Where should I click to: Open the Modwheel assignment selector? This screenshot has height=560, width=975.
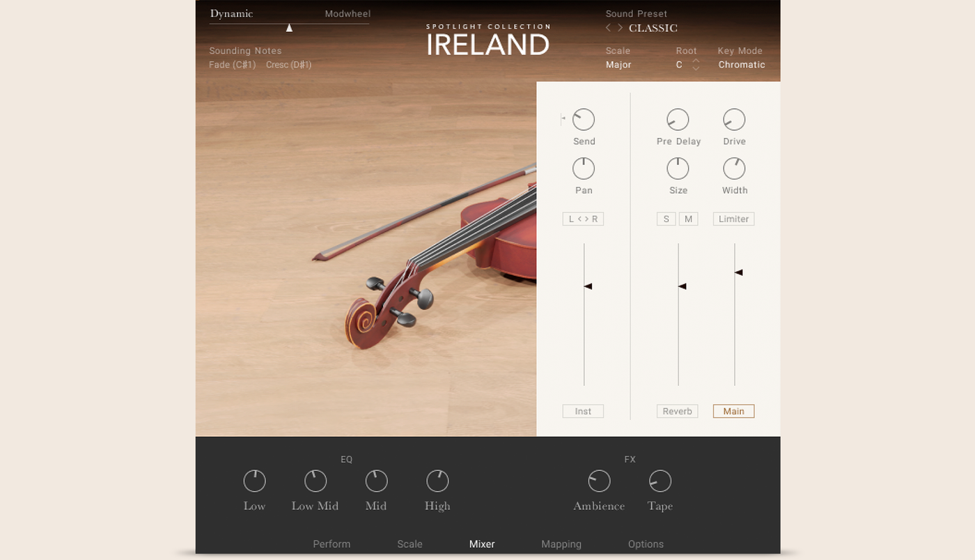click(348, 14)
